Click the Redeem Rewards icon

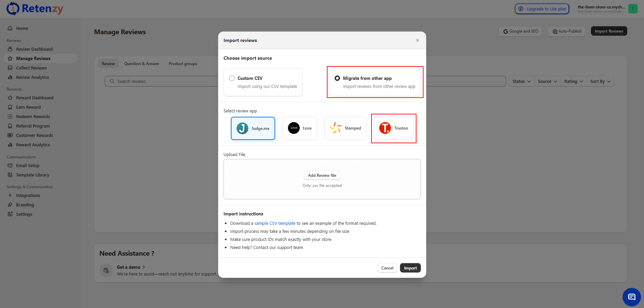coord(10,116)
